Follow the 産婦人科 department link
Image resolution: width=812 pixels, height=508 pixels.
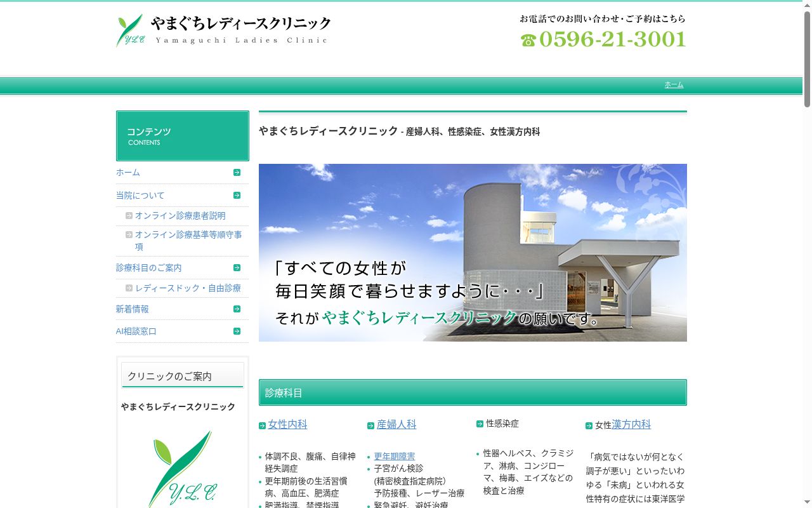tap(397, 425)
